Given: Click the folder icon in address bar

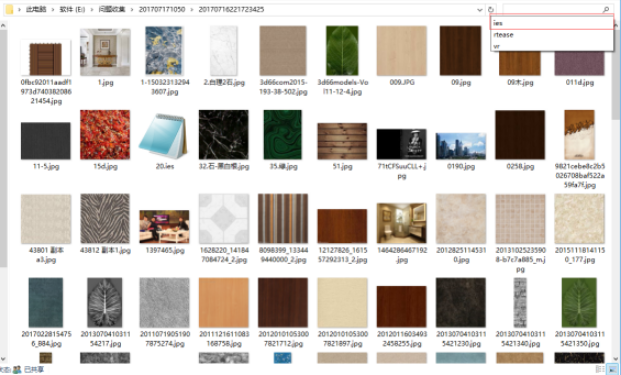Looking at the screenshot, I should tap(9, 9).
